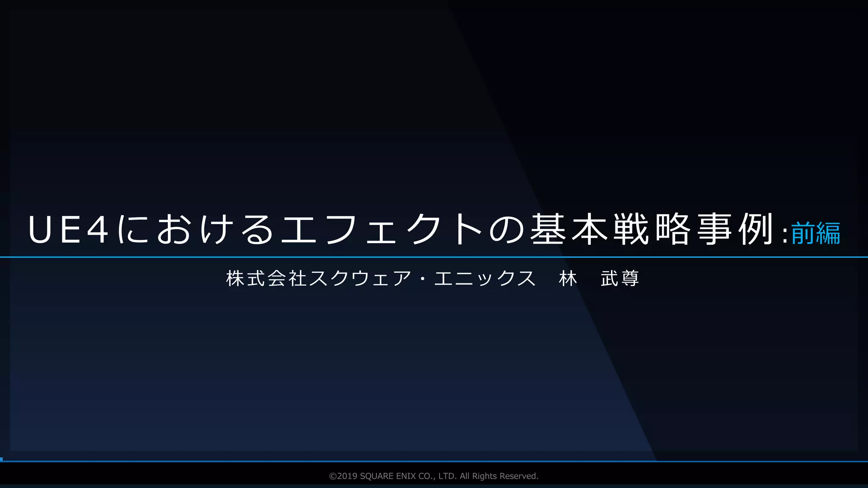Click the "の" character in the title
868x488 pixels.
click(x=507, y=230)
